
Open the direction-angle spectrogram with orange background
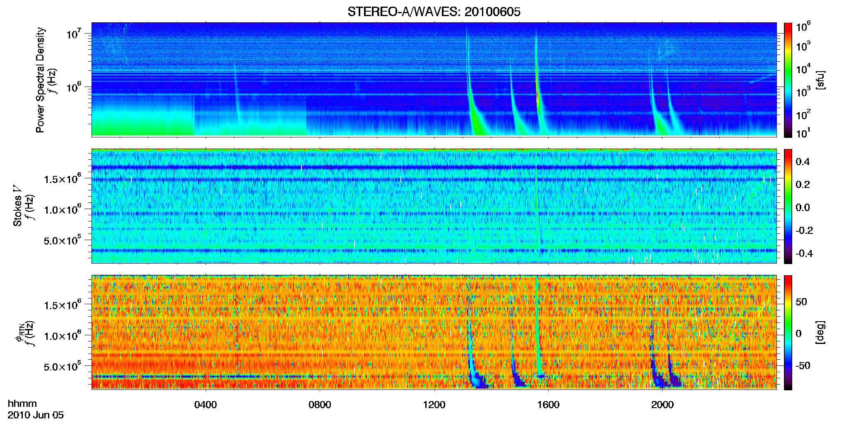434,332
